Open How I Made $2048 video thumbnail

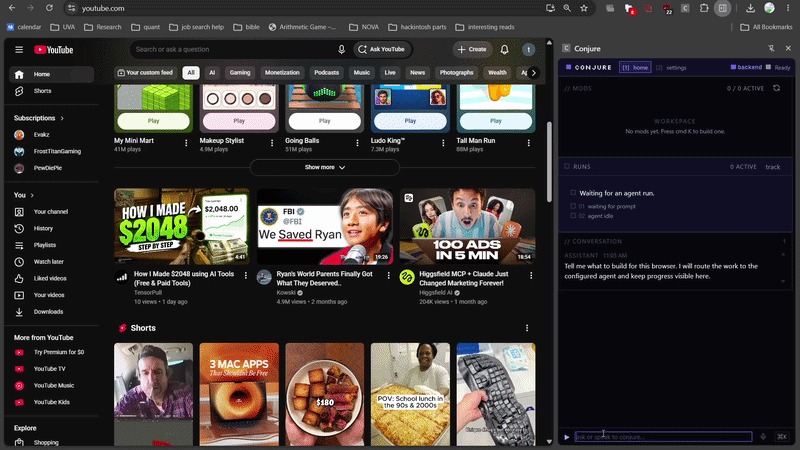182,227
